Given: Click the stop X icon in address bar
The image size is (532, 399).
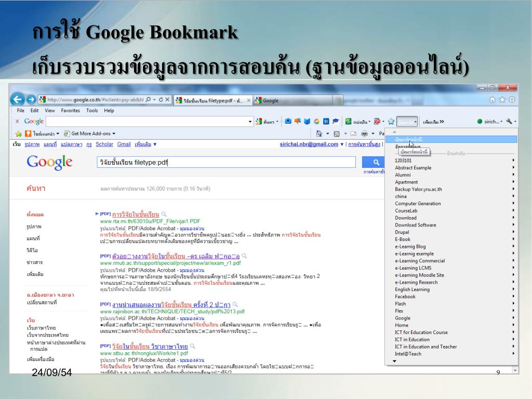Looking at the screenshot, I should (x=167, y=100).
